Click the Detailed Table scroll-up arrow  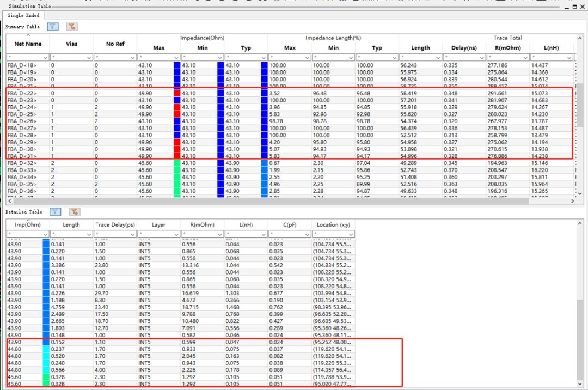[x=580, y=223]
